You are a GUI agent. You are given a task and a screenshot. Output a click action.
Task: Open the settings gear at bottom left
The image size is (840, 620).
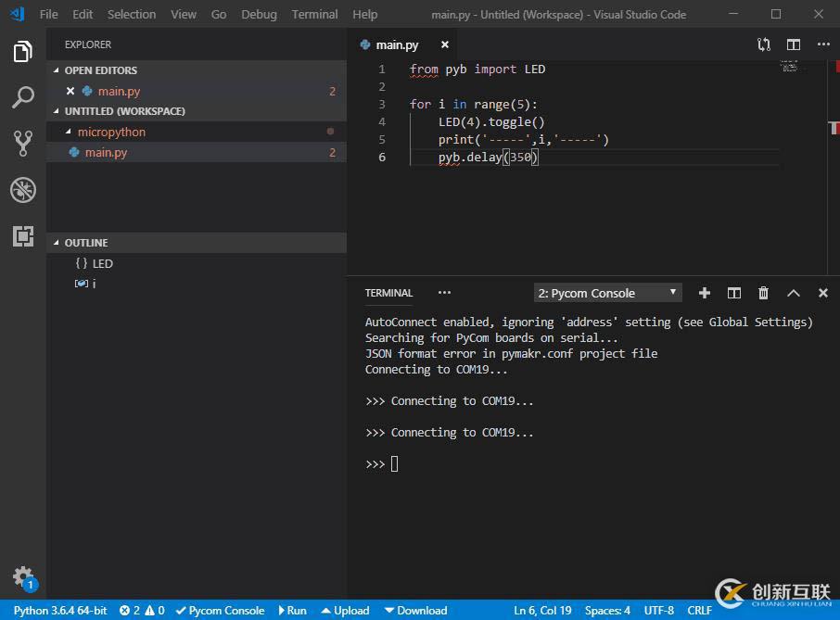point(22,576)
